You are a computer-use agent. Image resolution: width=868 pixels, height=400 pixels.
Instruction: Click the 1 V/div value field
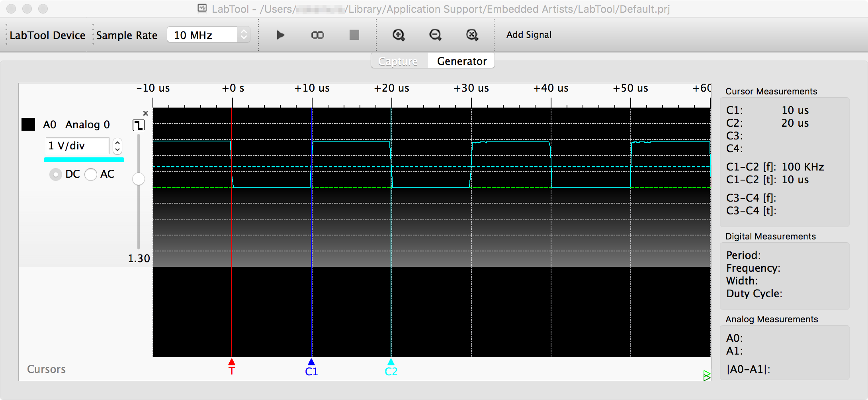(77, 146)
